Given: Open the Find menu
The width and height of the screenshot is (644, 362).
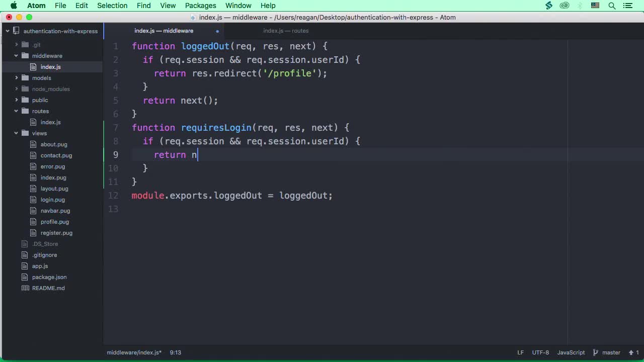Looking at the screenshot, I should click(144, 6).
